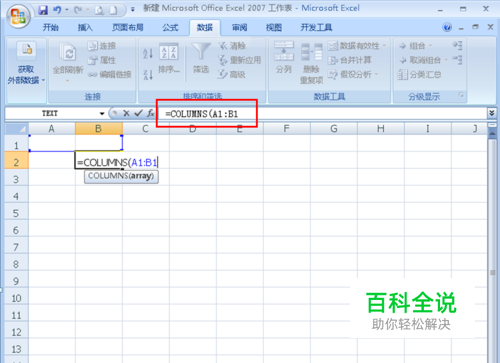Open the 开始 (Home) tab
Screen dimensions: 500x363
[51, 27]
